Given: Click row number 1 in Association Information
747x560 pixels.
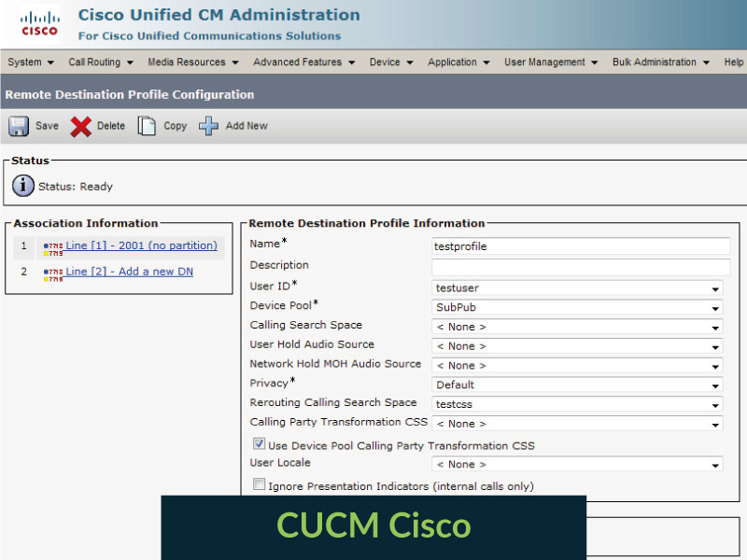Looking at the screenshot, I should coord(23,246).
